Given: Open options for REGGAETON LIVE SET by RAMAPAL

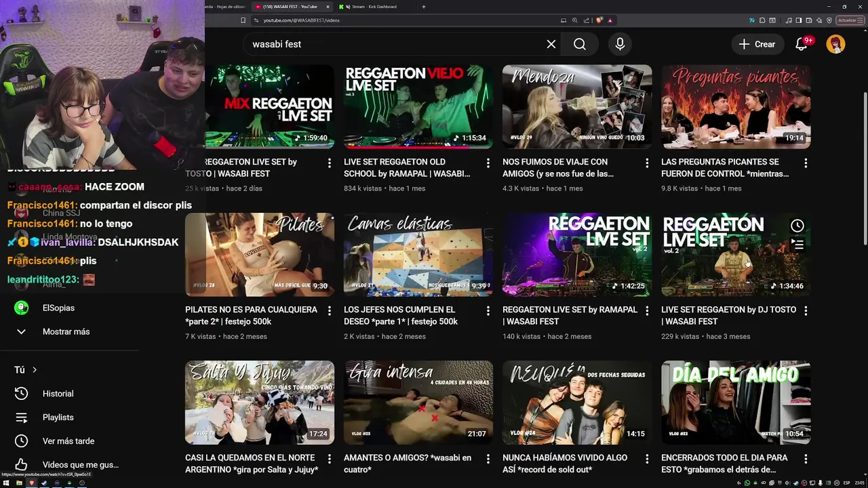Looking at the screenshot, I should point(647,311).
